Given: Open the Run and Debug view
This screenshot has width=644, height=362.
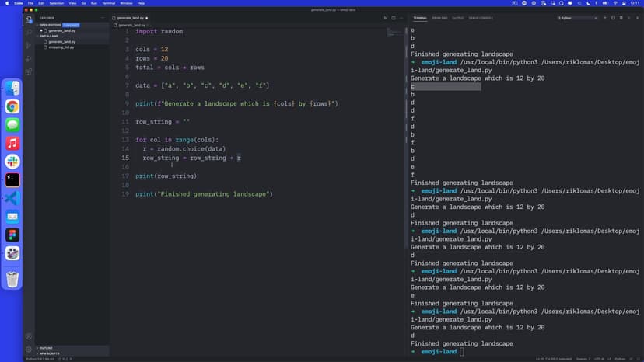Looking at the screenshot, I should pyautogui.click(x=29, y=58).
